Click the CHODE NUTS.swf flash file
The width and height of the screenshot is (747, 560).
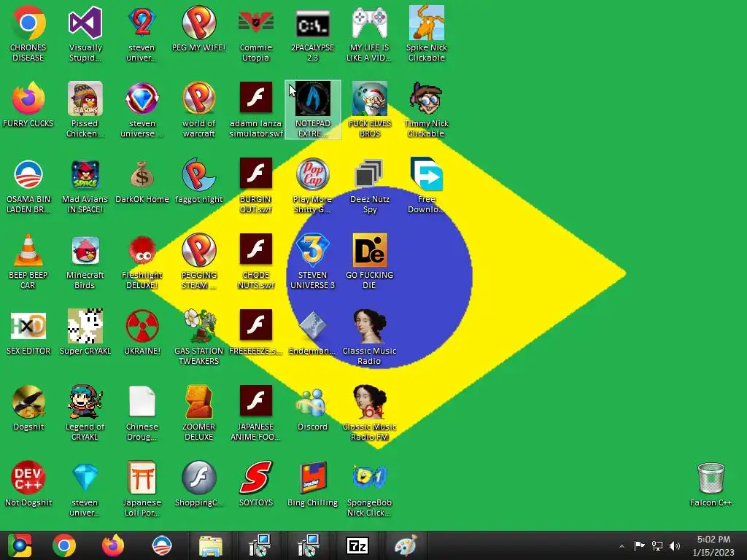[x=256, y=261]
